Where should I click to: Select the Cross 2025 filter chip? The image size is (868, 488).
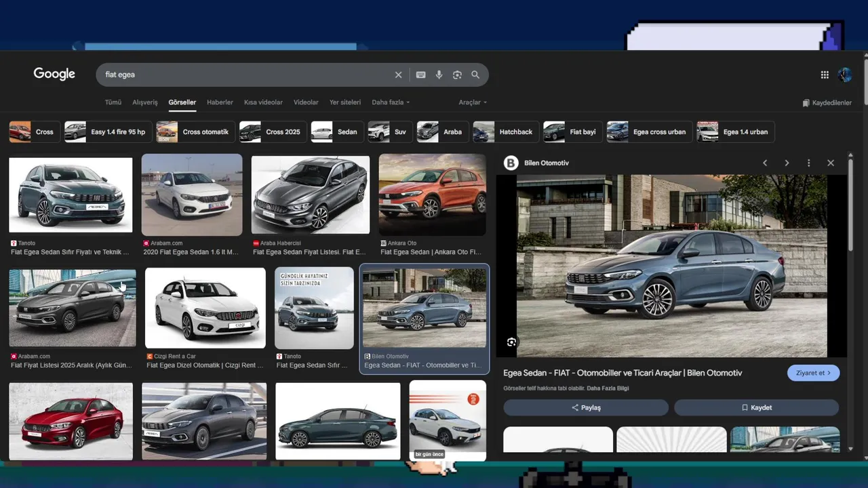point(273,131)
